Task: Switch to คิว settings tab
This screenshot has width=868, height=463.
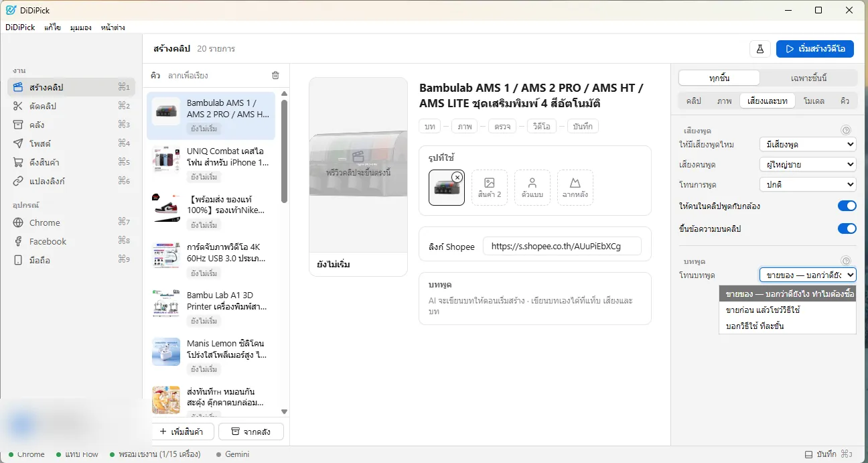Action: (845, 101)
